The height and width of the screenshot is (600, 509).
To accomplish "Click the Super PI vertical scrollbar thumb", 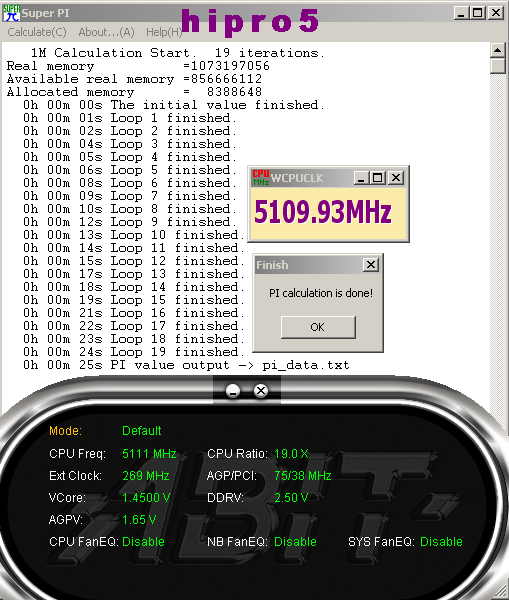I will pyautogui.click(x=498, y=65).
